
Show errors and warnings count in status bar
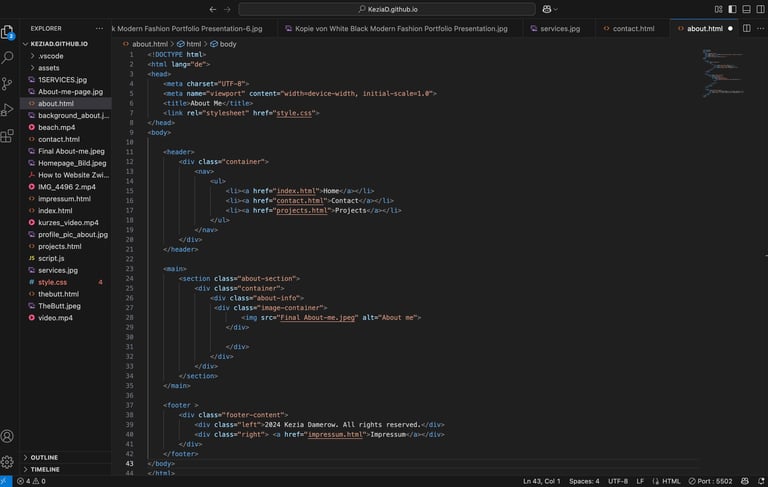[31, 481]
